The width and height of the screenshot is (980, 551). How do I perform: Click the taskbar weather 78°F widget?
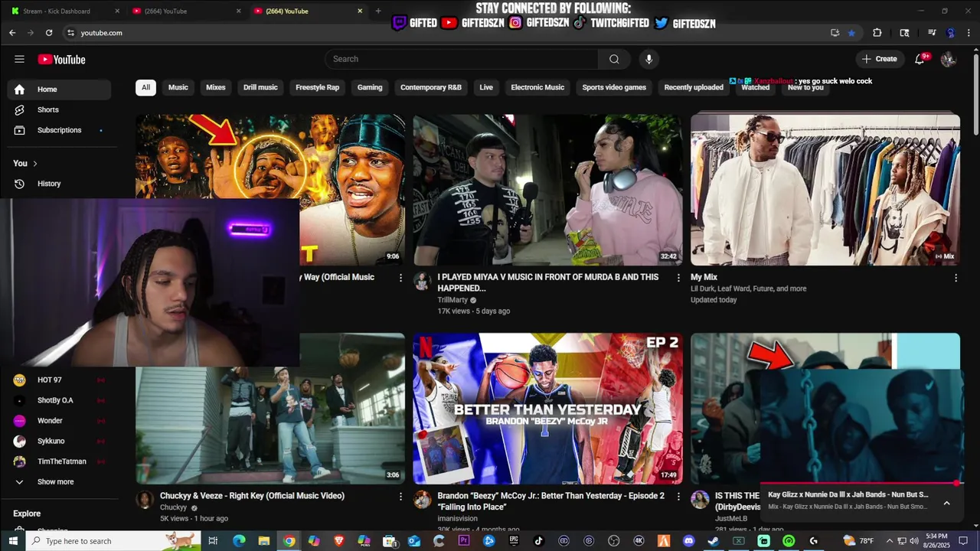[859, 541]
